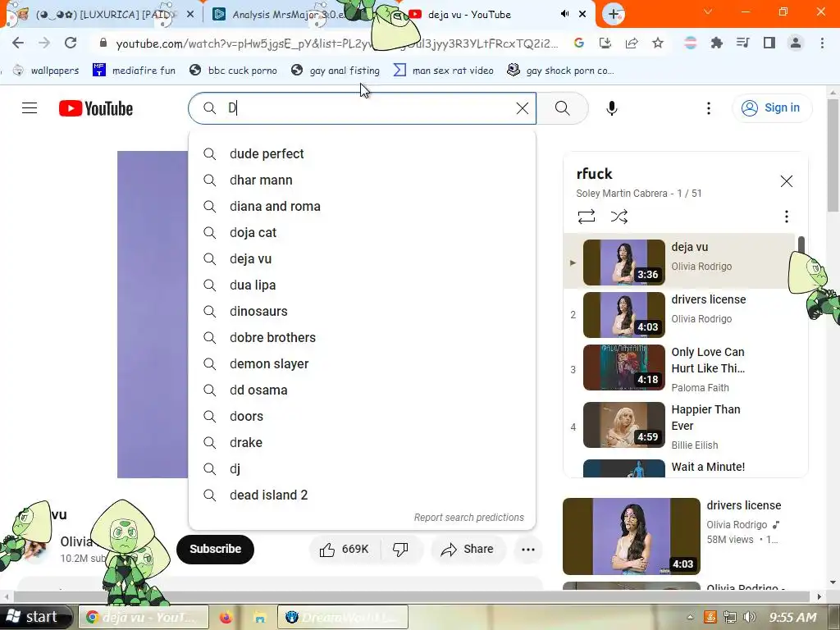The width and height of the screenshot is (840, 630).
Task: Click the page vertical scrollbar thumb
Action: tap(833, 155)
